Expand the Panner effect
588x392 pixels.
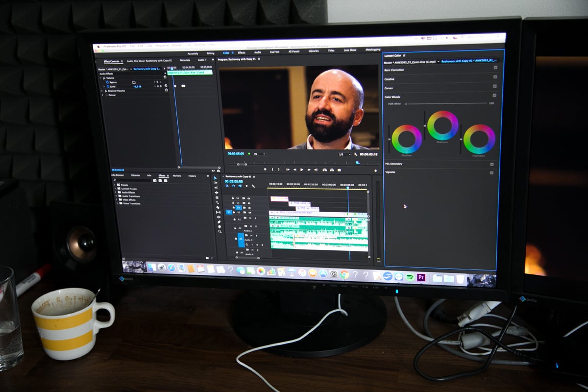[x=102, y=95]
